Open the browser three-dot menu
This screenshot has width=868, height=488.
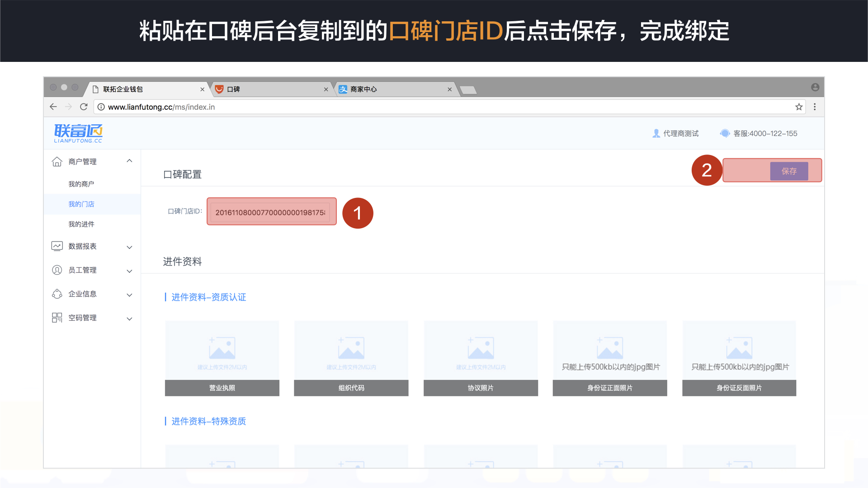click(815, 107)
